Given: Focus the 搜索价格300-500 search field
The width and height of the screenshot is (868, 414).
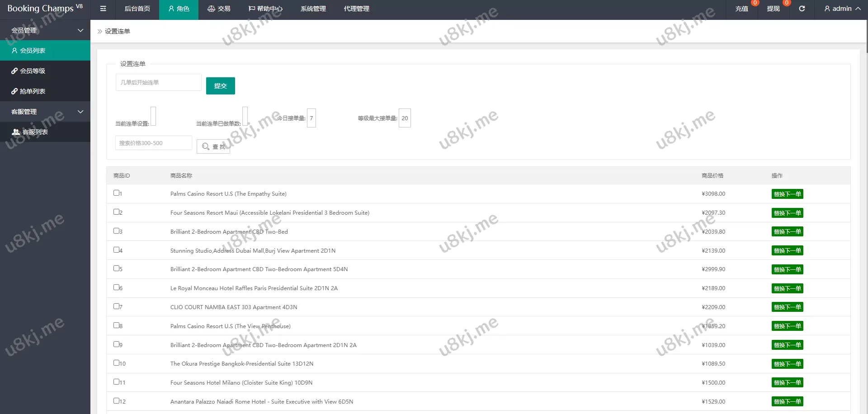Looking at the screenshot, I should coord(154,143).
